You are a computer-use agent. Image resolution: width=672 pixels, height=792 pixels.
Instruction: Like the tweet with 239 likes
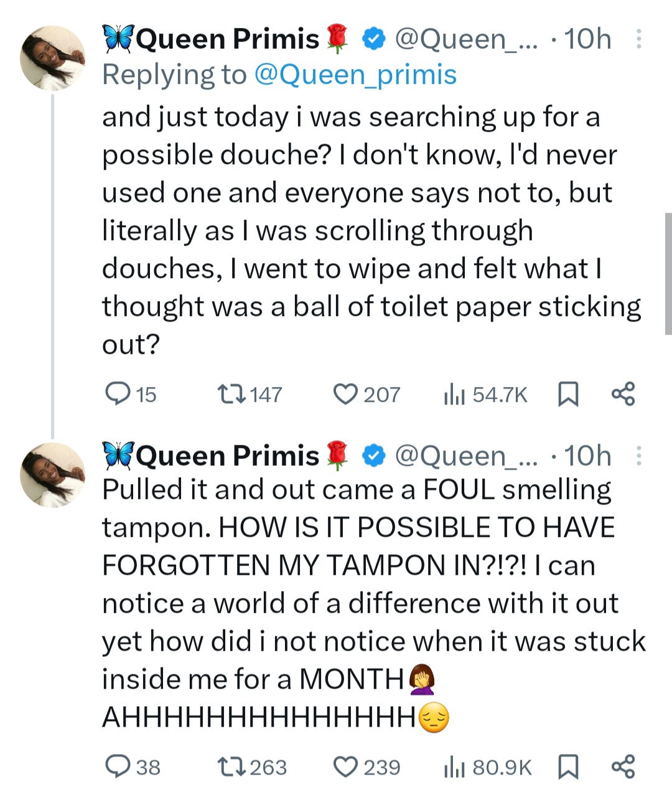tap(345, 766)
